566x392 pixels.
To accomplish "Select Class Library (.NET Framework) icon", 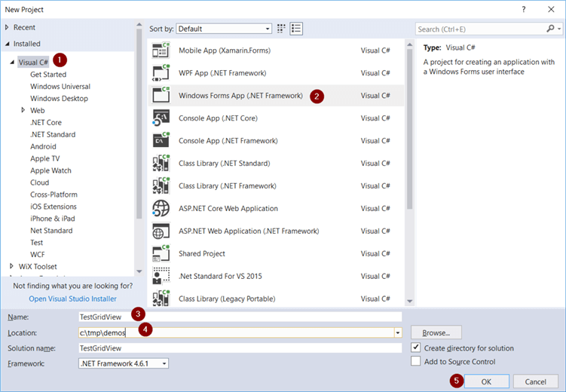I will pyautogui.click(x=161, y=186).
